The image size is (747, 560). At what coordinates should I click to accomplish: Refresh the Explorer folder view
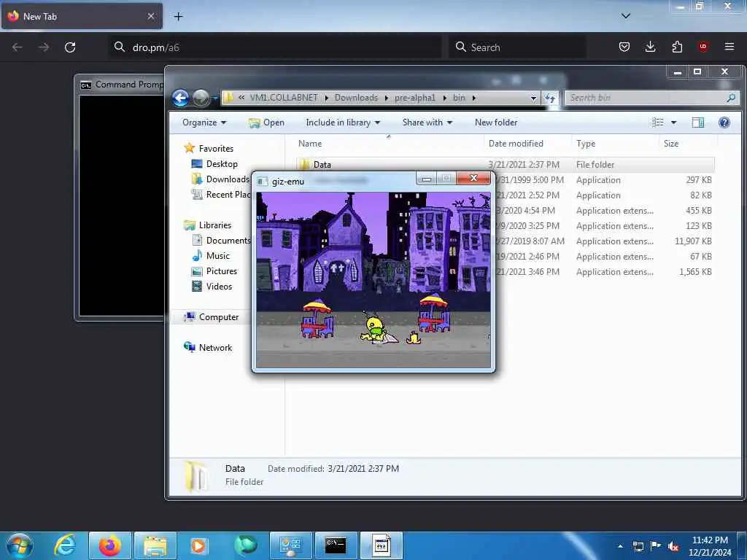[x=550, y=98]
